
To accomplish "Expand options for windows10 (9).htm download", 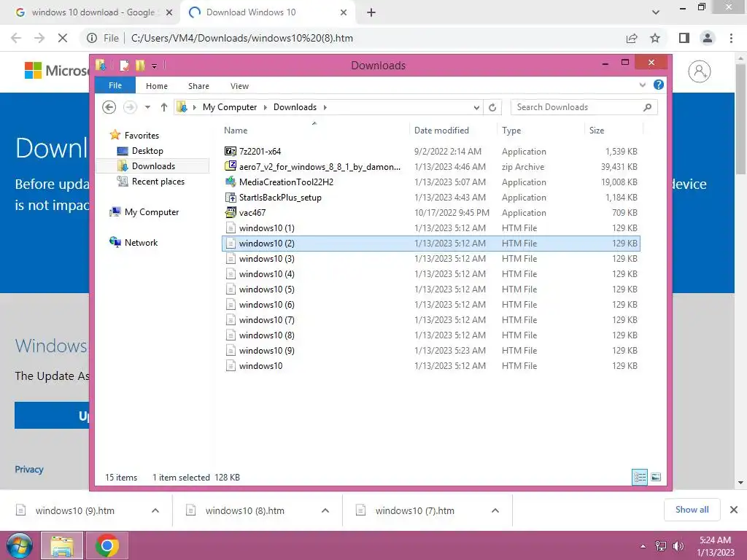I will pyautogui.click(x=155, y=510).
